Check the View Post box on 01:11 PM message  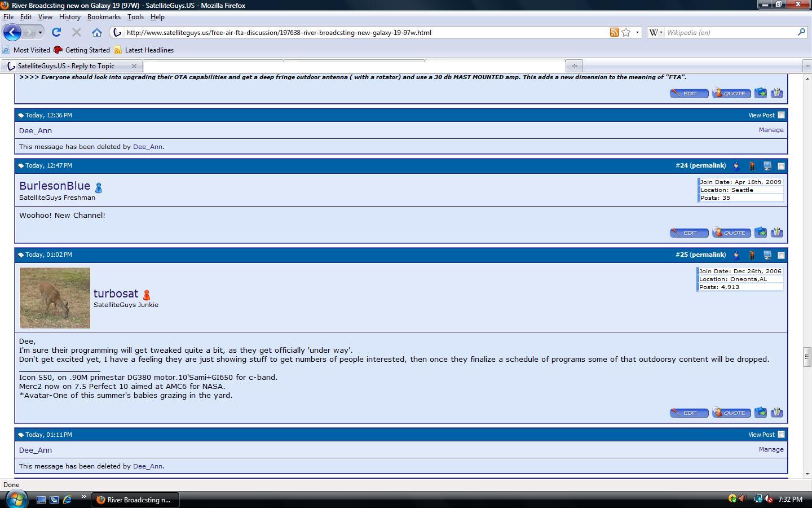click(781, 435)
